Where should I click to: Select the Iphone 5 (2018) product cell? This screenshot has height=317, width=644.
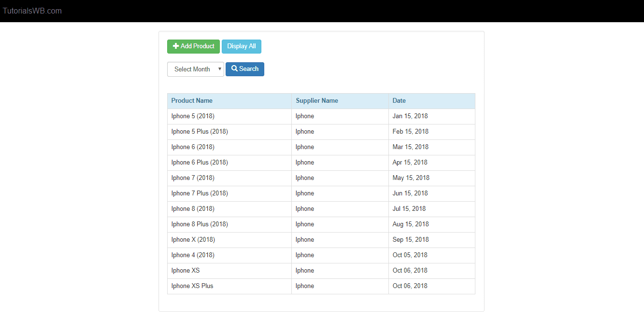[229, 116]
